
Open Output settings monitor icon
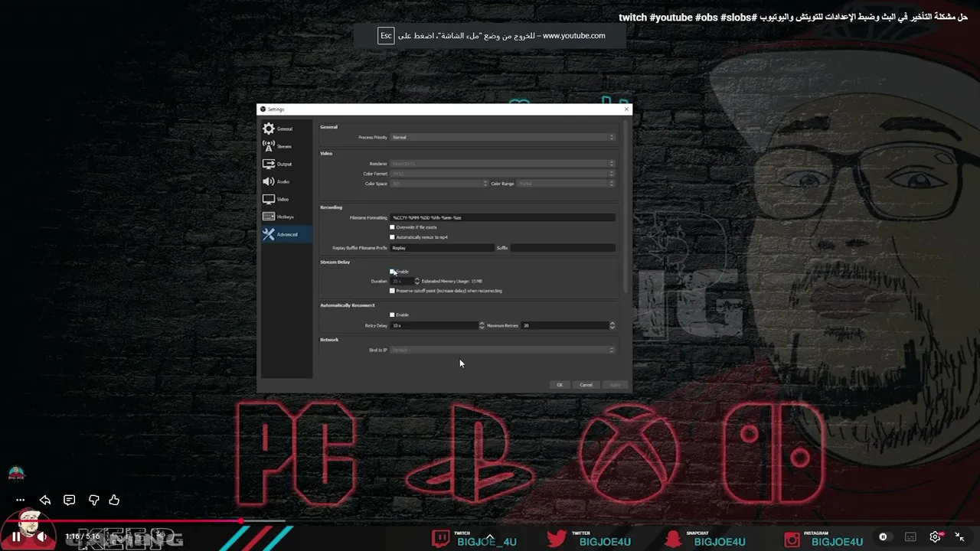click(x=268, y=164)
